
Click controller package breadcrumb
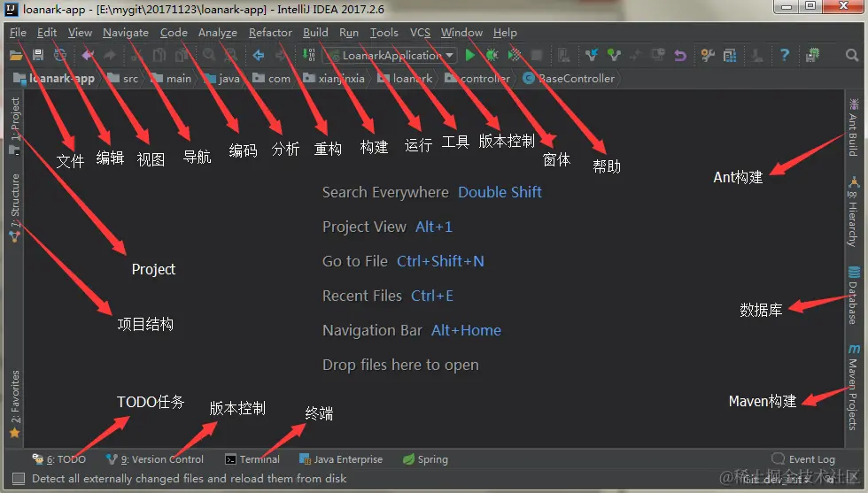(477, 79)
